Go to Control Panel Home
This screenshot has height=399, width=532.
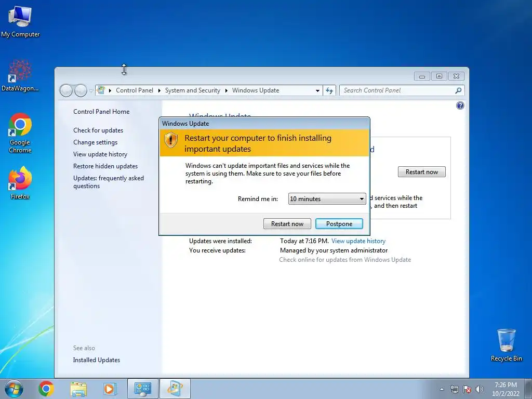pyautogui.click(x=101, y=112)
